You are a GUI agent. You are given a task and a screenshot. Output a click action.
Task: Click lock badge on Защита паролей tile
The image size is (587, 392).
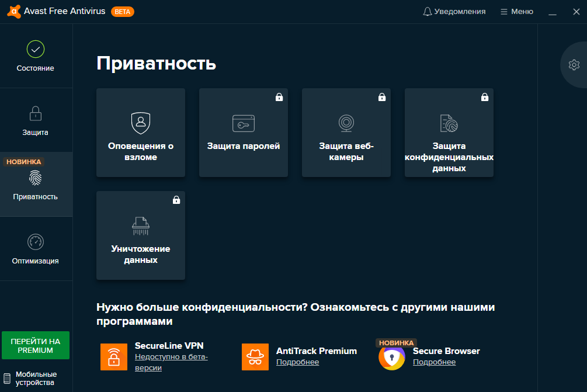click(279, 97)
